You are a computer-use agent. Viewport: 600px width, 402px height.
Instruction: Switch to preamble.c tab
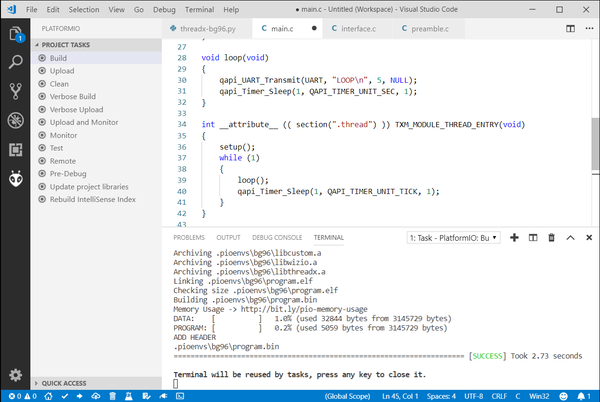429,29
